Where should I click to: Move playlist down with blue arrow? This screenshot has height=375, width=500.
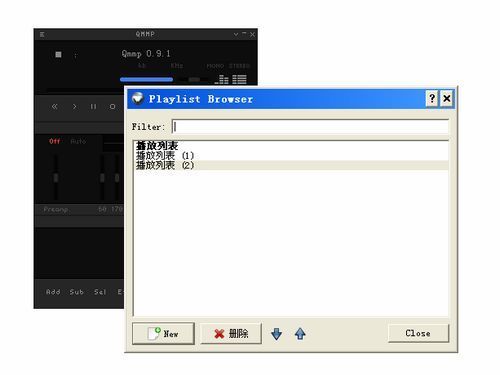click(277, 334)
